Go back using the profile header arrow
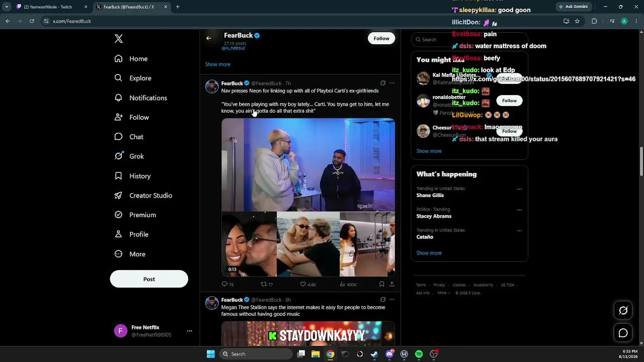Viewport: 644px width, 362px height. [209, 38]
